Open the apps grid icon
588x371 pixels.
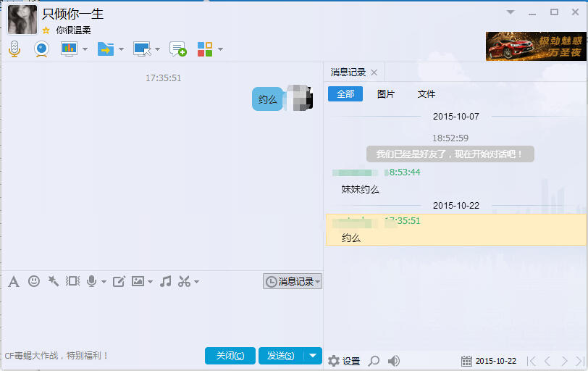point(205,49)
